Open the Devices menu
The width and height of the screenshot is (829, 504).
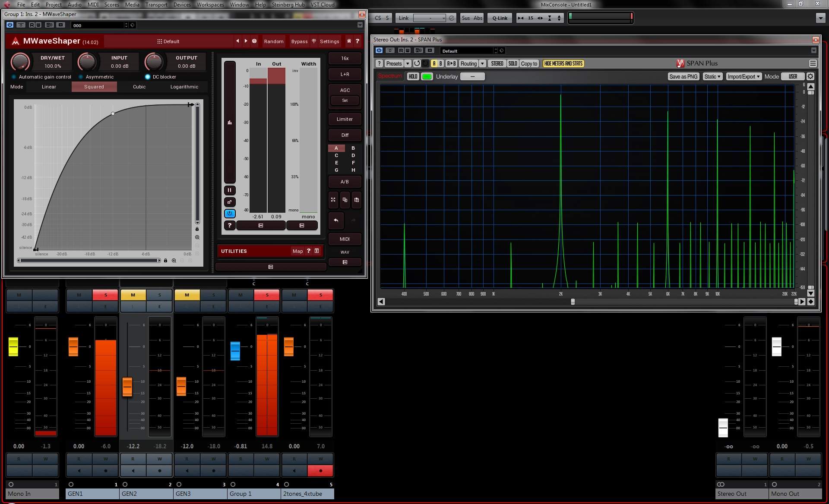pyautogui.click(x=182, y=4)
